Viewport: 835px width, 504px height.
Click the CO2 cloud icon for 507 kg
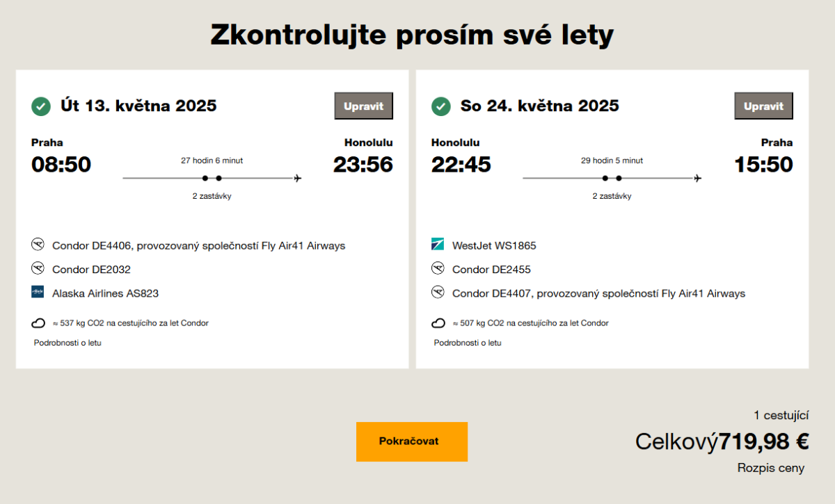[x=439, y=323]
